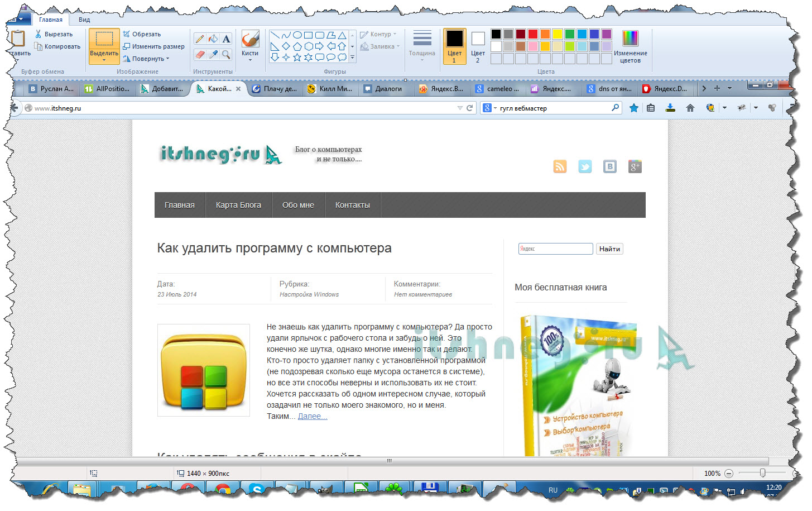Select the Color picker eyedropper
Image resolution: width=812 pixels, height=511 pixels.
tap(213, 54)
